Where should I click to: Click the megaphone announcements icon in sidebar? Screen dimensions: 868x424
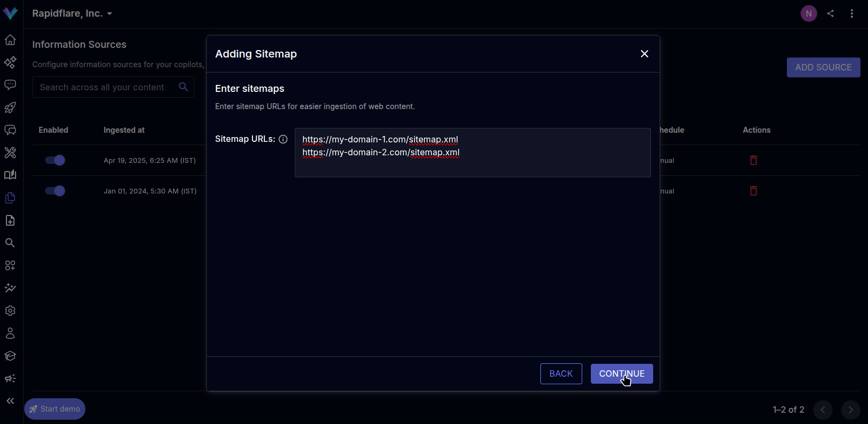(10, 378)
